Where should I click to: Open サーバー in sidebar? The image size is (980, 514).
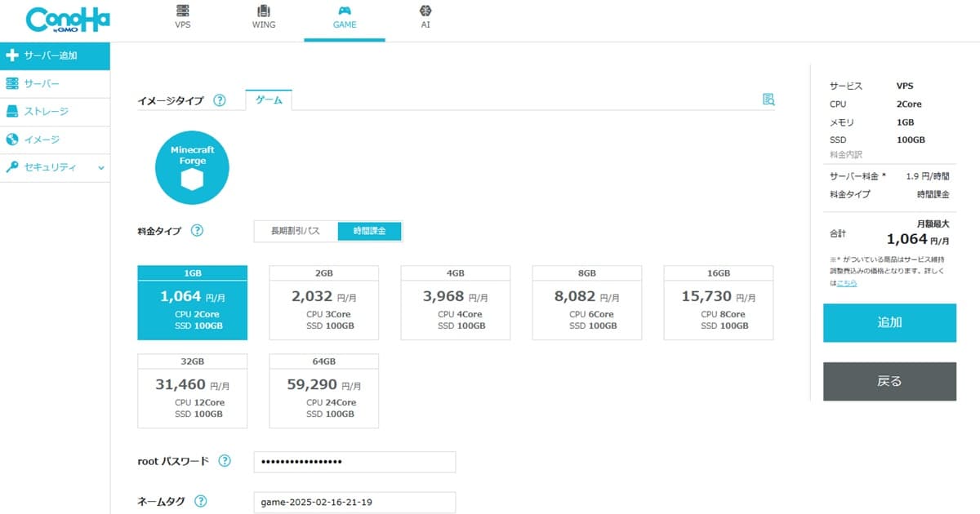pyautogui.click(x=55, y=84)
